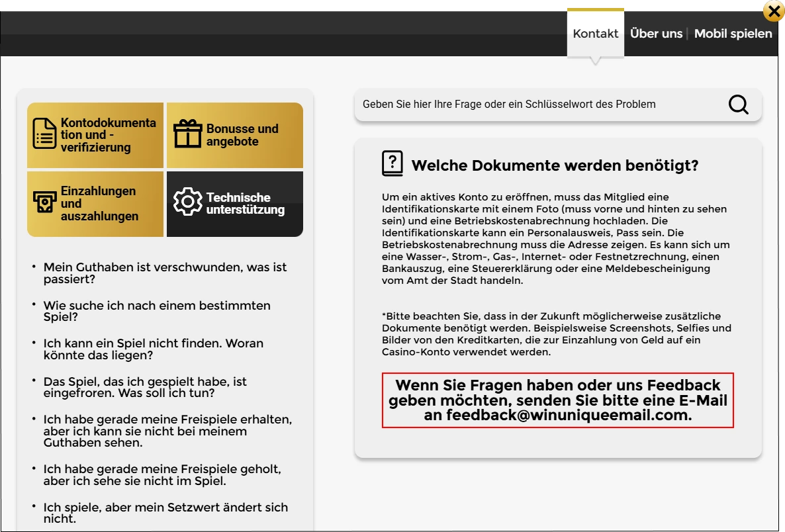
Task: Click the question mark book icon
Action: coord(392,163)
